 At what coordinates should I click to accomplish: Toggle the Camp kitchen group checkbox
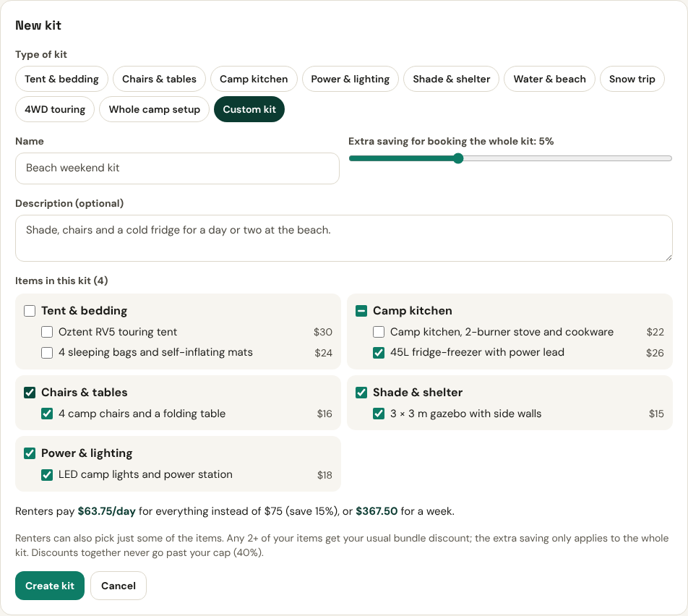[361, 311]
